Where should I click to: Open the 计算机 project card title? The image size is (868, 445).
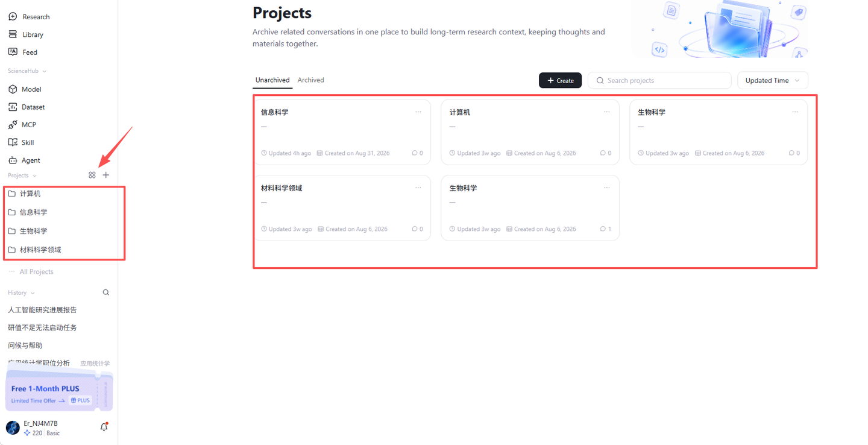click(x=460, y=112)
